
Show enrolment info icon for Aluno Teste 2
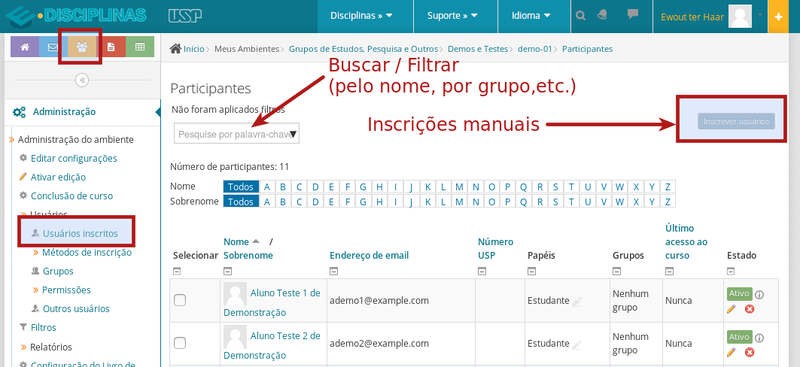click(x=759, y=338)
